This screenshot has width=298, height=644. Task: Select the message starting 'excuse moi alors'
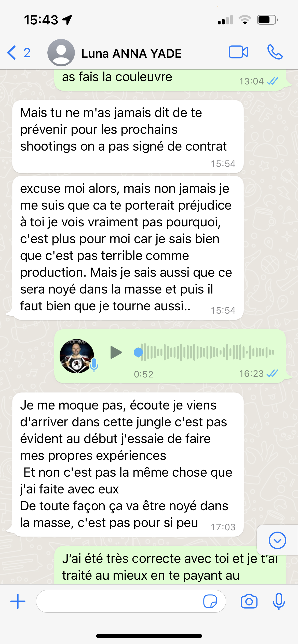128,248
